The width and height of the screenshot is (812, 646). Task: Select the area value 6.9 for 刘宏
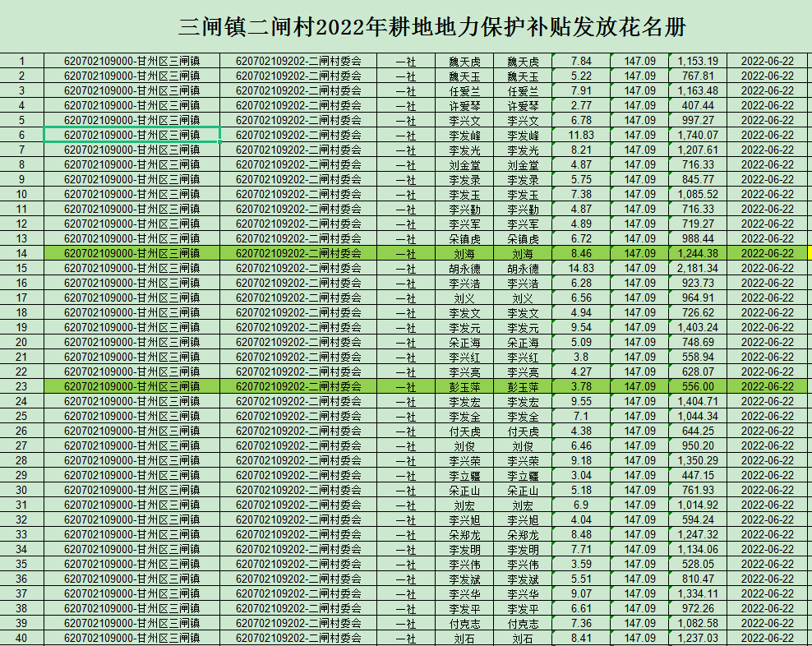pyautogui.click(x=581, y=505)
